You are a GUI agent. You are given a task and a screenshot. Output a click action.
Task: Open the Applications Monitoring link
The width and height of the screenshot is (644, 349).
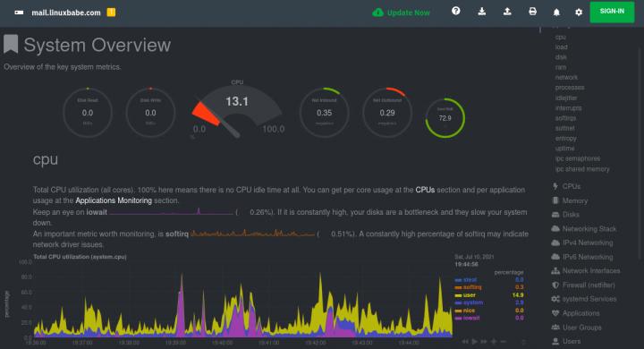tap(114, 200)
